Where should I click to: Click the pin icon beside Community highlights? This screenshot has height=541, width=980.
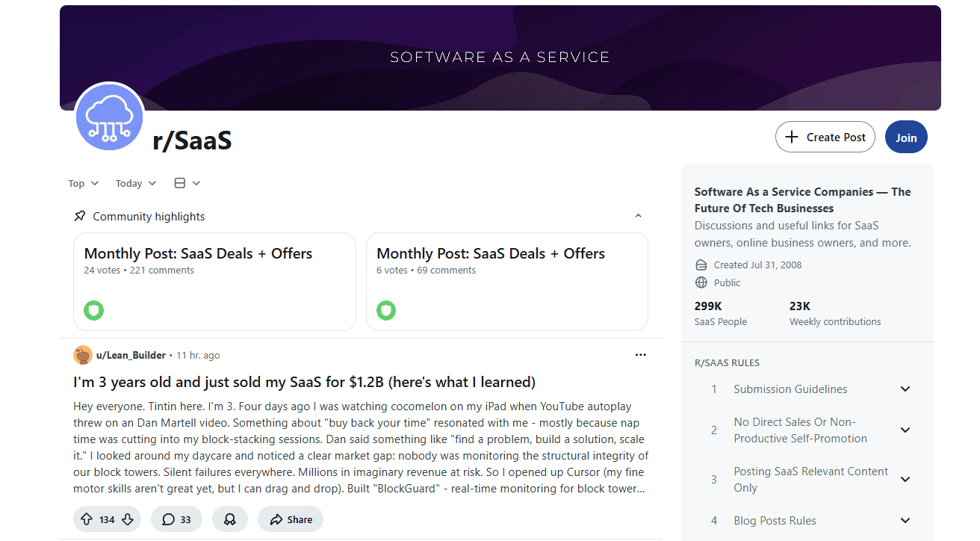[80, 216]
